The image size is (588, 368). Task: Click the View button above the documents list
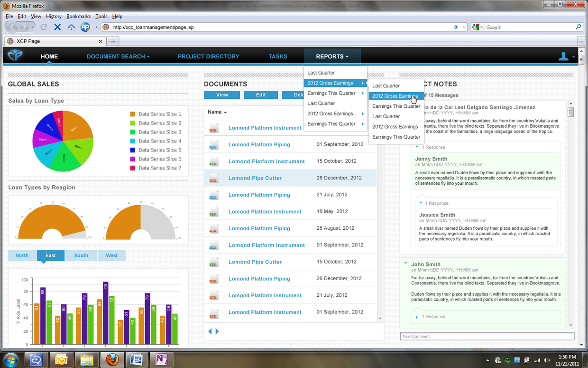222,94
